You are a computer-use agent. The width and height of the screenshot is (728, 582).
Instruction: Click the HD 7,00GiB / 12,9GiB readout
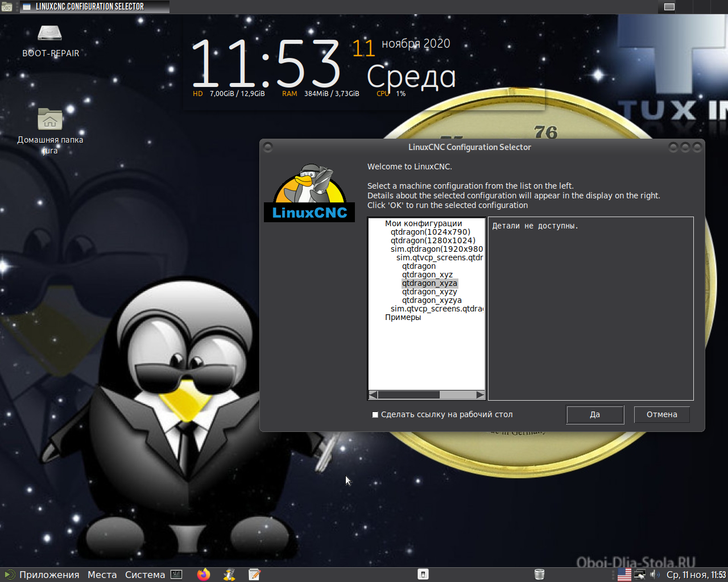(229, 94)
